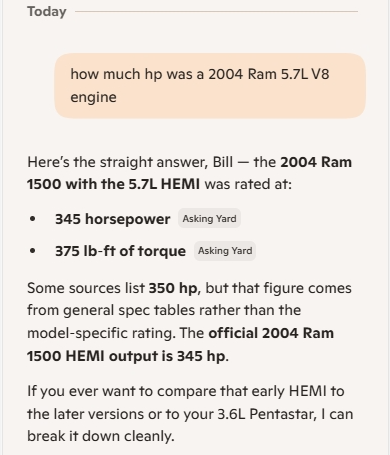The height and width of the screenshot is (455, 390).
Task: Click the bold 'official 2004 Ram' phrase
Action: (271, 333)
